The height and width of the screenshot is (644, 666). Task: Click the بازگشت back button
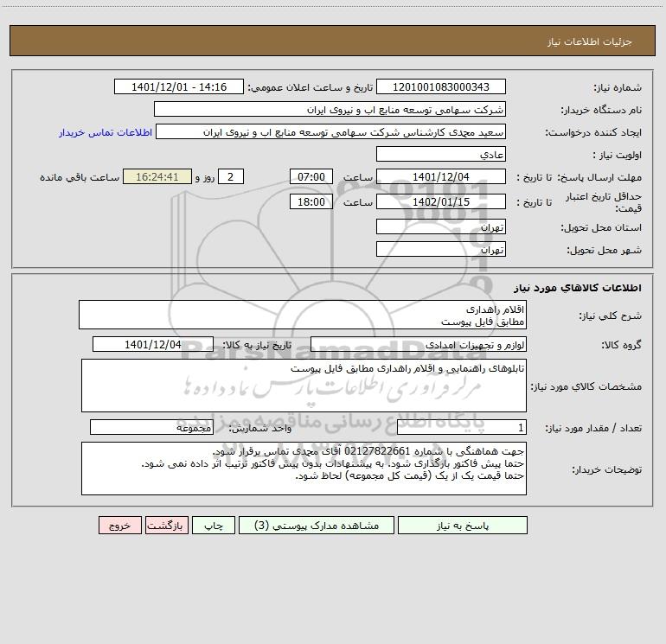[x=166, y=526]
